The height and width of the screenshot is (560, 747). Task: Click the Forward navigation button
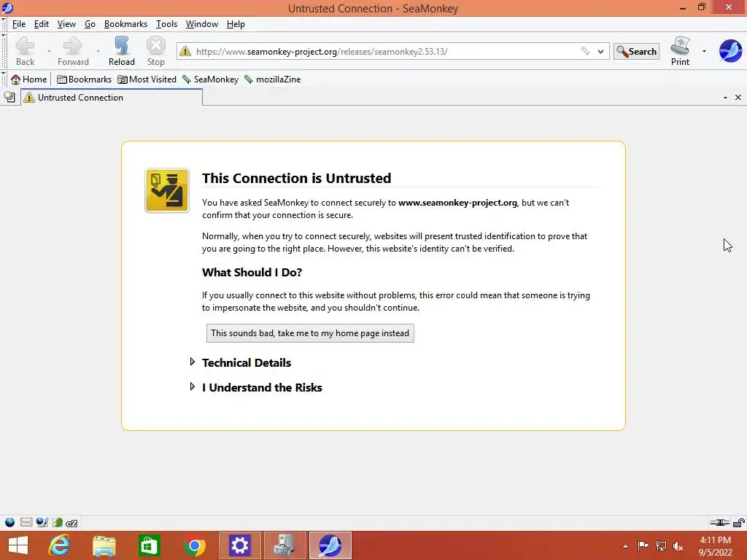click(73, 51)
